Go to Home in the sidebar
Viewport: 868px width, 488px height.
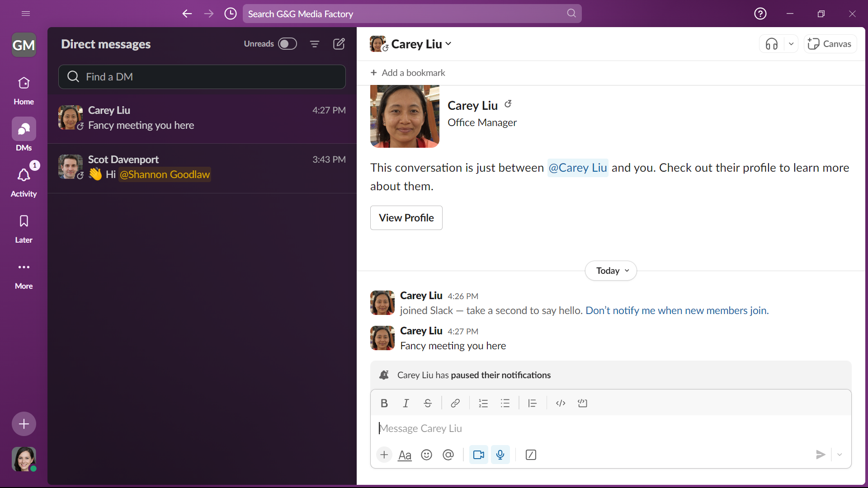(24, 88)
